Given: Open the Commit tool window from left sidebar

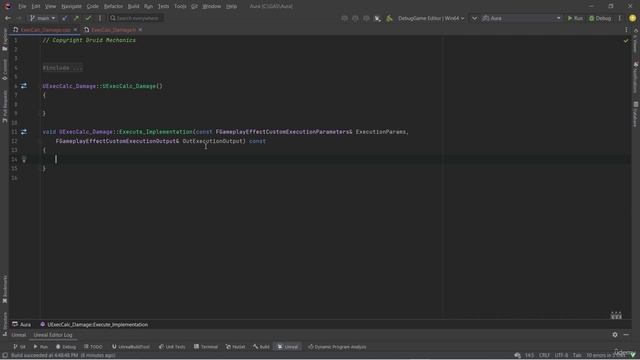Looking at the screenshot, I should pos(4,69).
